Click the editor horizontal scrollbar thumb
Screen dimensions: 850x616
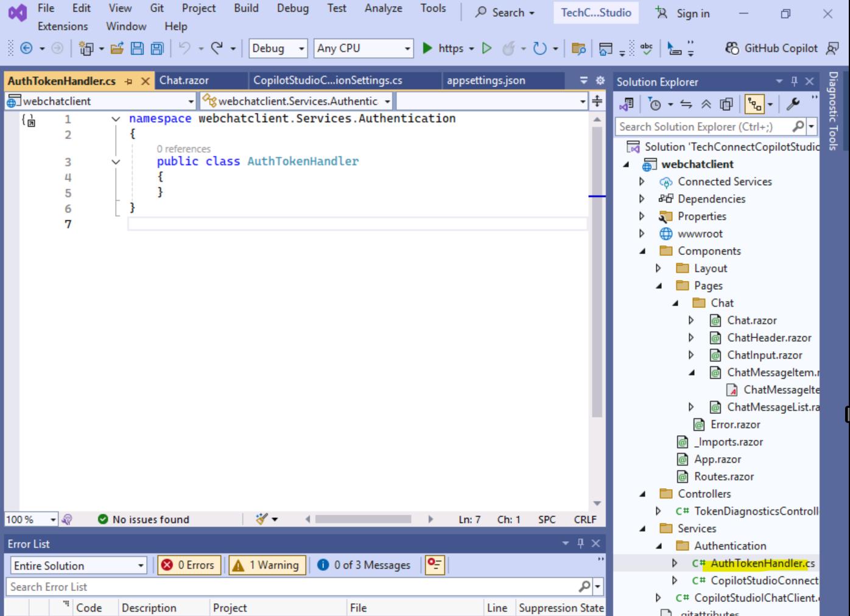click(x=363, y=519)
